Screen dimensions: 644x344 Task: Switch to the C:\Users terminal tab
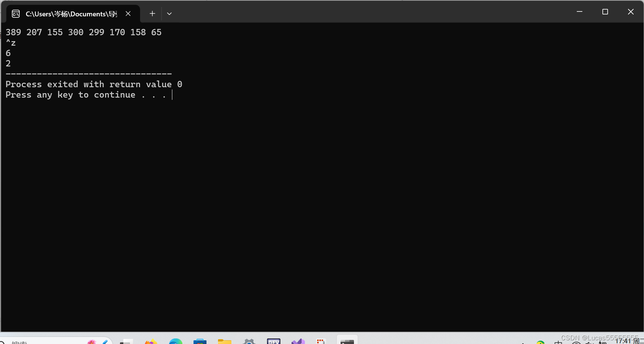point(71,14)
